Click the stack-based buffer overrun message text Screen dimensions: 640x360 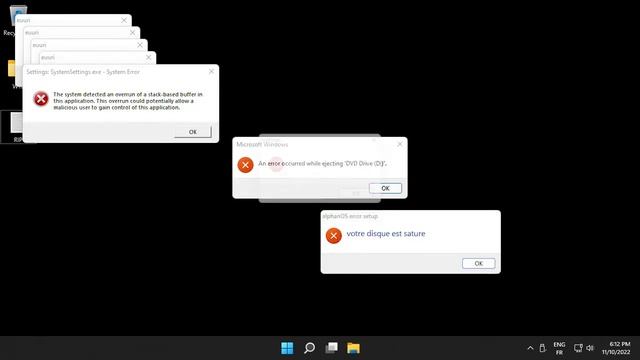(128, 101)
